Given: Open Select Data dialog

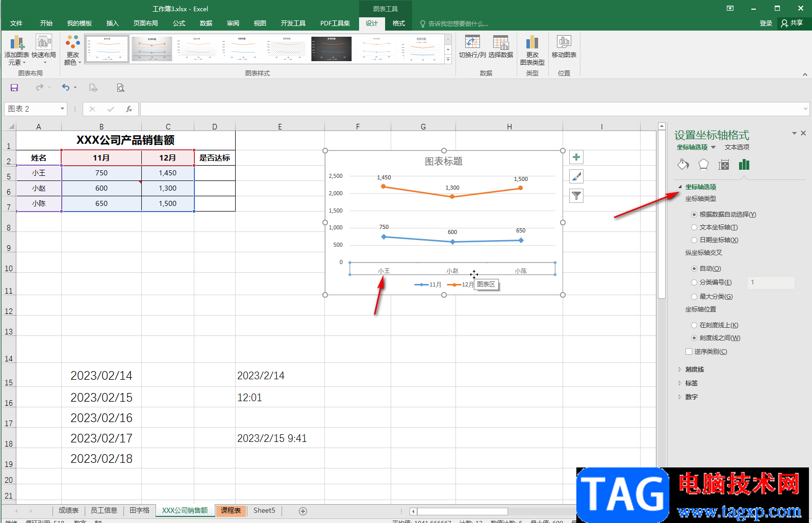Looking at the screenshot, I should [x=501, y=47].
